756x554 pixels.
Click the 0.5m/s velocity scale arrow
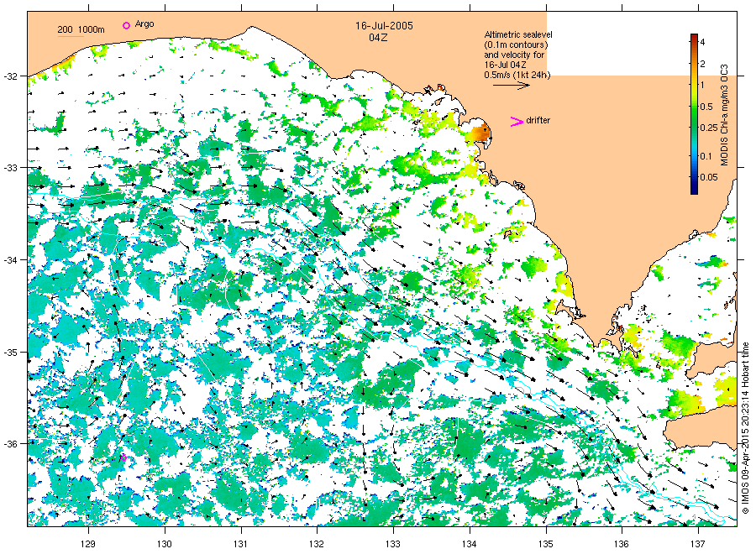click(x=512, y=86)
